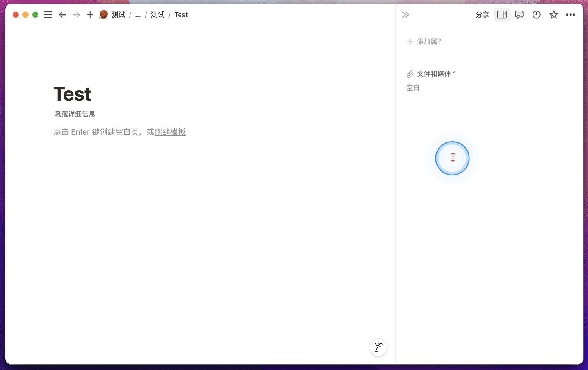The image size is (588, 370).
Task: Go forward with the right arrow
Action: point(76,15)
